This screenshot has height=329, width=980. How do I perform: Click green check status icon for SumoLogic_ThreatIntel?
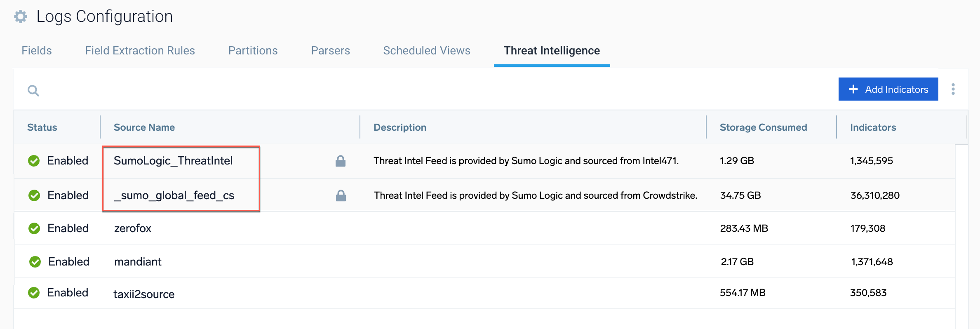(34, 161)
